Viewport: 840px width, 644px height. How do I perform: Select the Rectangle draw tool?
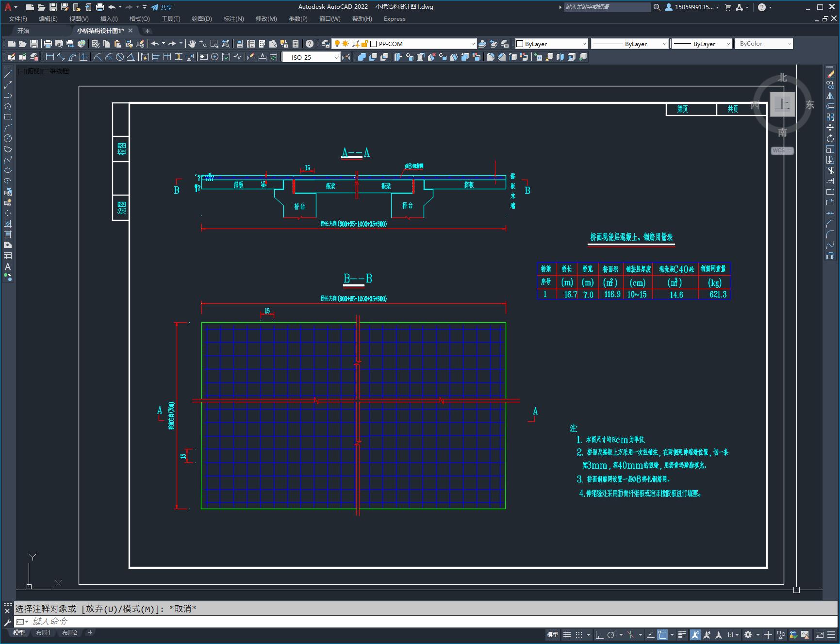tap(8, 117)
